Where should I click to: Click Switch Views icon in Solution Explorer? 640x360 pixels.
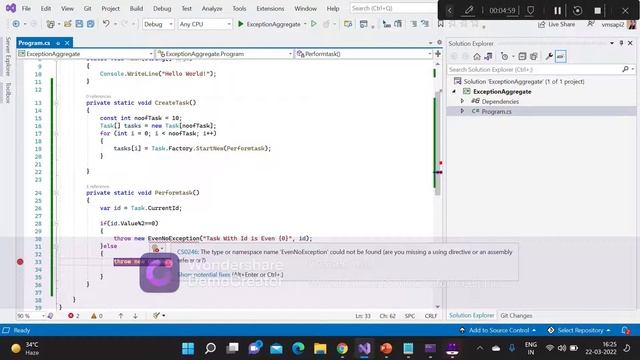tap(488, 56)
